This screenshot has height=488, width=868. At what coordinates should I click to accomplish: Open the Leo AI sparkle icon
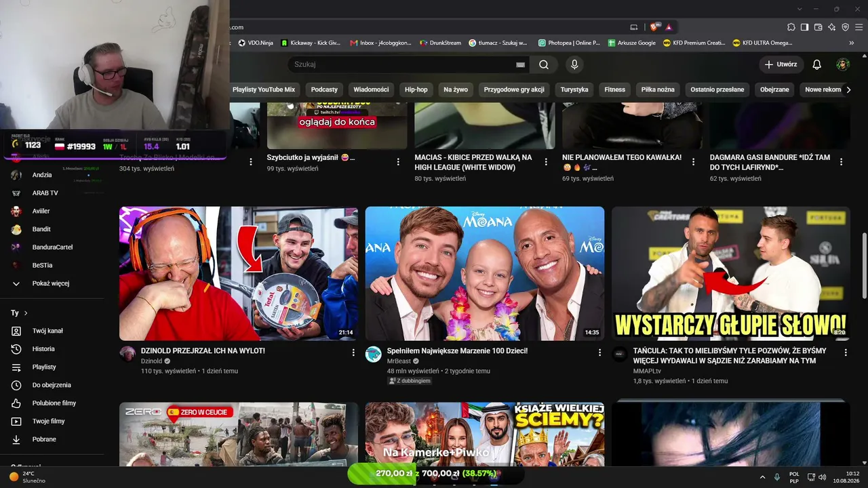832,27
